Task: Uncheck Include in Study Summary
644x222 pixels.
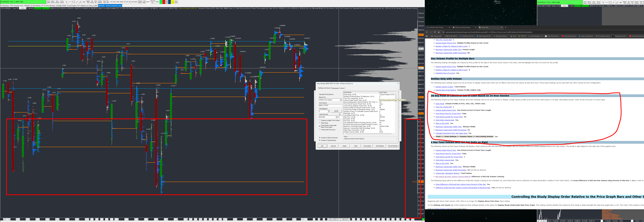Action: (320, 138)
